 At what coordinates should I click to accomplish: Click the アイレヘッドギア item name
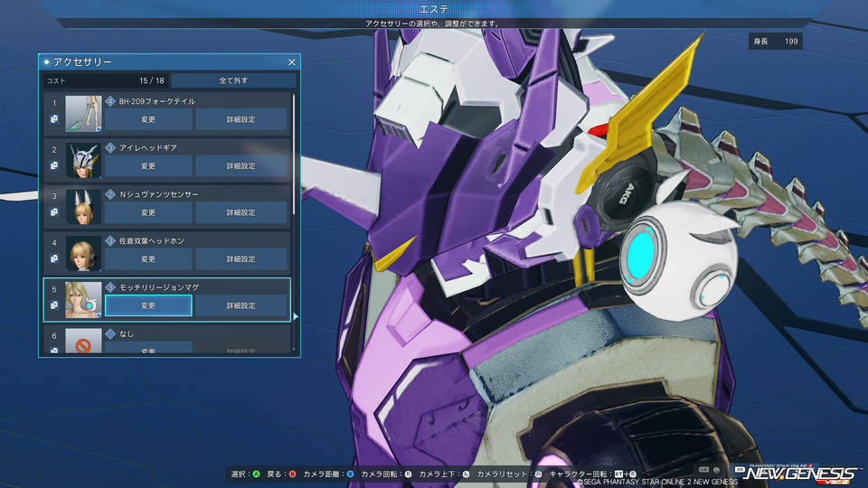(x=148, y=147)
